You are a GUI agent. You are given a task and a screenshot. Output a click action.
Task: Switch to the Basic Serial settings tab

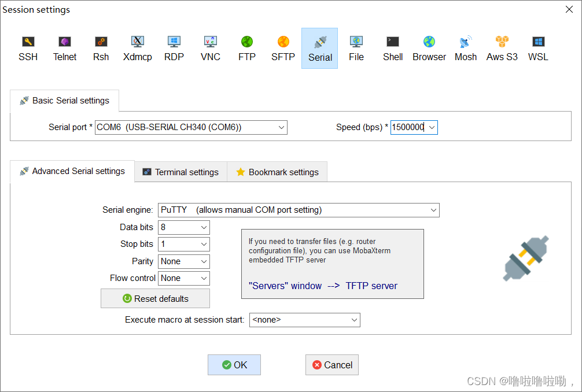tap(65, 101)
